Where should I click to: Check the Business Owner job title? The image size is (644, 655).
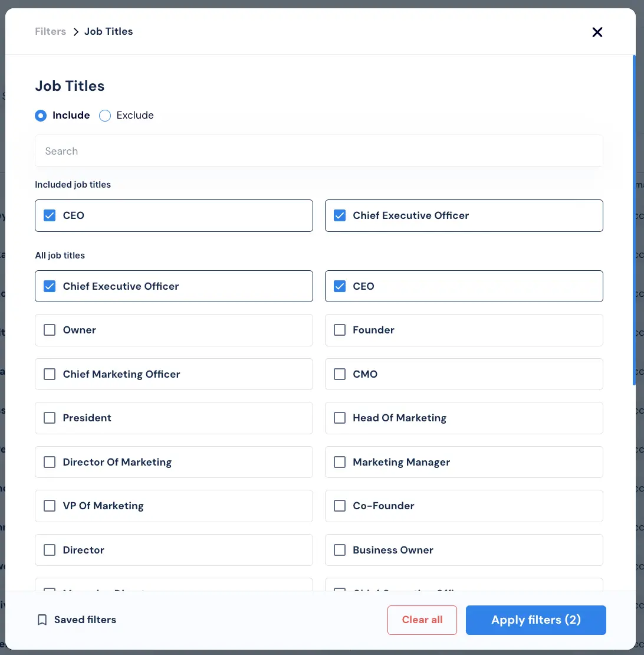[340, 550]
